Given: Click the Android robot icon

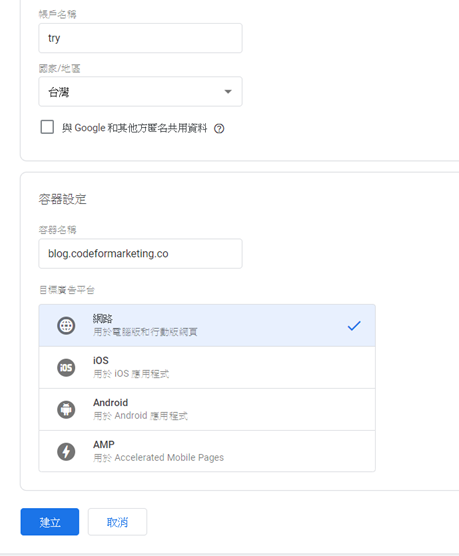Looking at the screenshot, I should pos(66,410).
